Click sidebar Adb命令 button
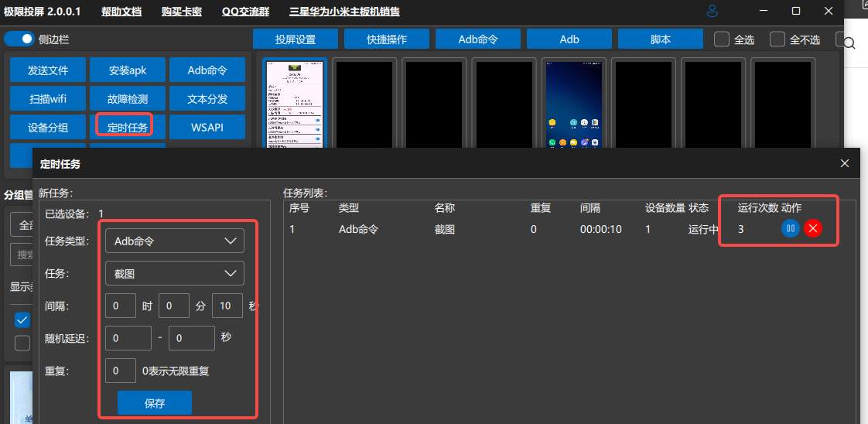The image size is (868, 424). [207, 70]
